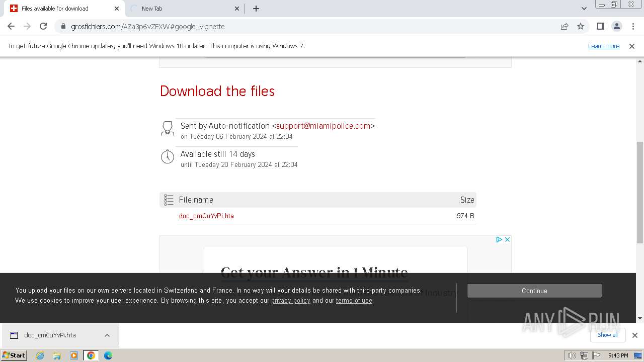
Task: Open the AdChoices info icon
Action: [x=499, y=239]
